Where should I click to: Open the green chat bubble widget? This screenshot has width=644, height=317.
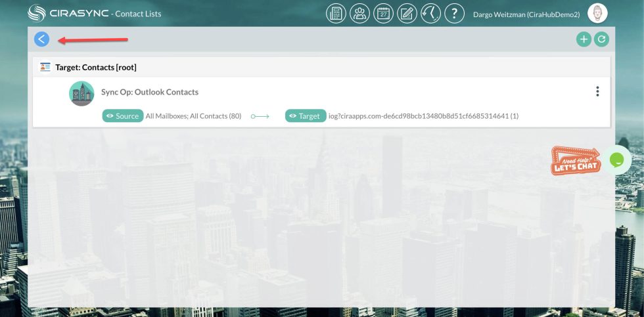617,159
